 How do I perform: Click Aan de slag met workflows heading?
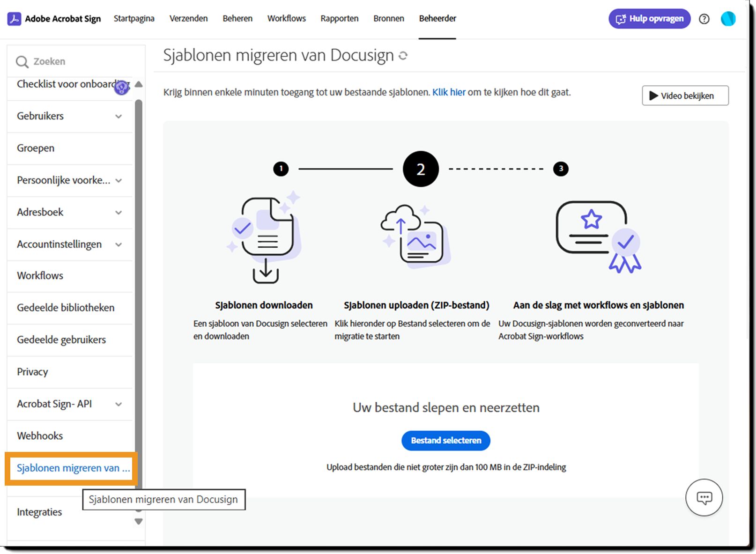click(598, 305)
